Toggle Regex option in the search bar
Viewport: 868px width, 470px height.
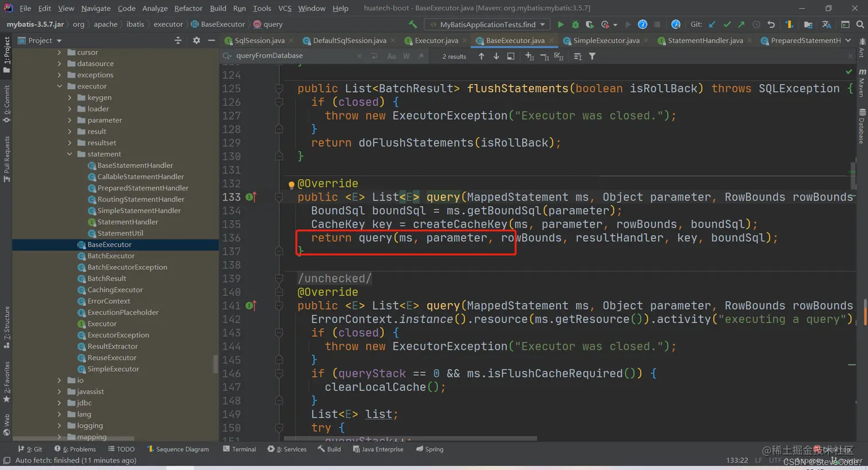click(421, 56)
